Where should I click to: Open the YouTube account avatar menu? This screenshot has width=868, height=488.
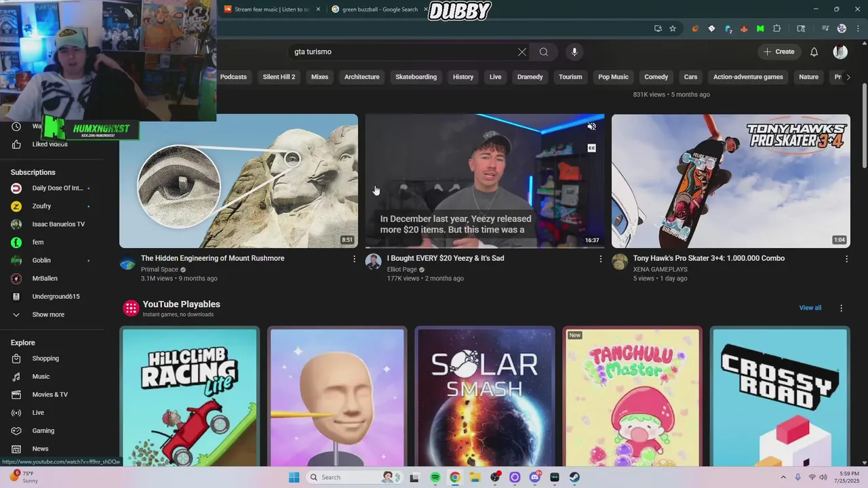pyautogui.click(x=840, y=52)
